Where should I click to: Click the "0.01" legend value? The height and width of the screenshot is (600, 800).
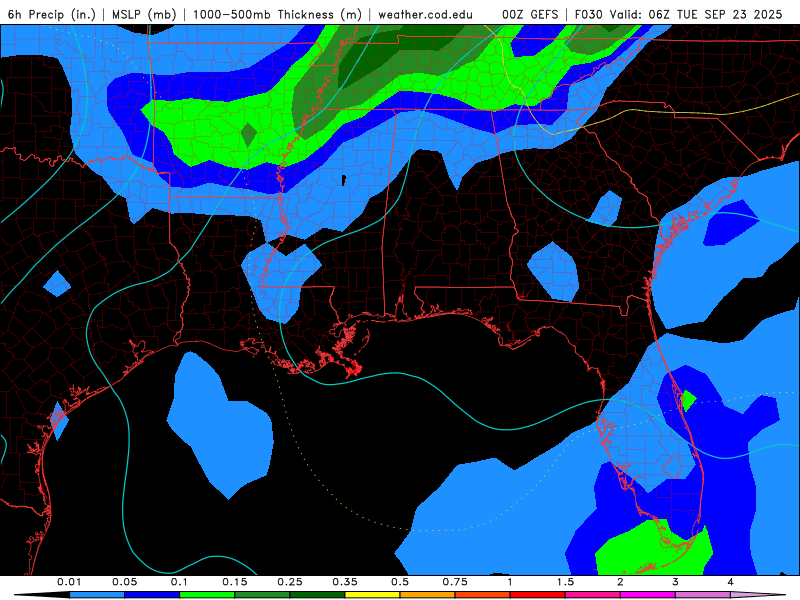click(x=69, y=582)
